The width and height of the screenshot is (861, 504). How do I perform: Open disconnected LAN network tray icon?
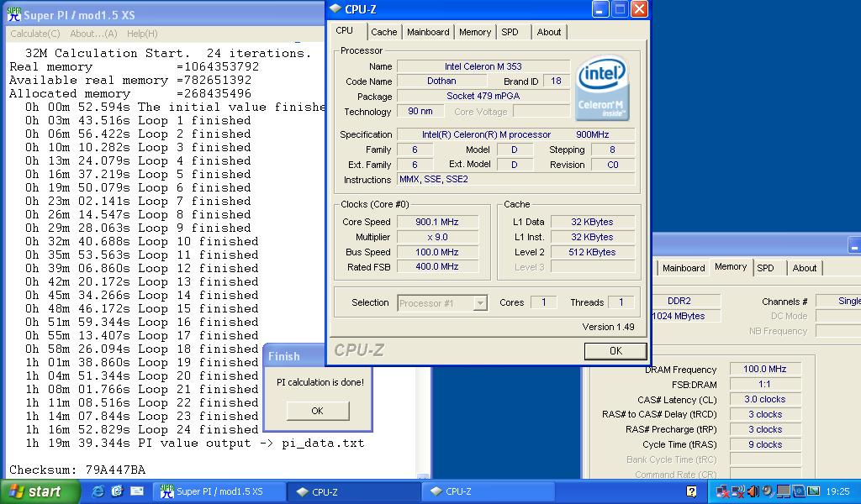tap(722, 491)
